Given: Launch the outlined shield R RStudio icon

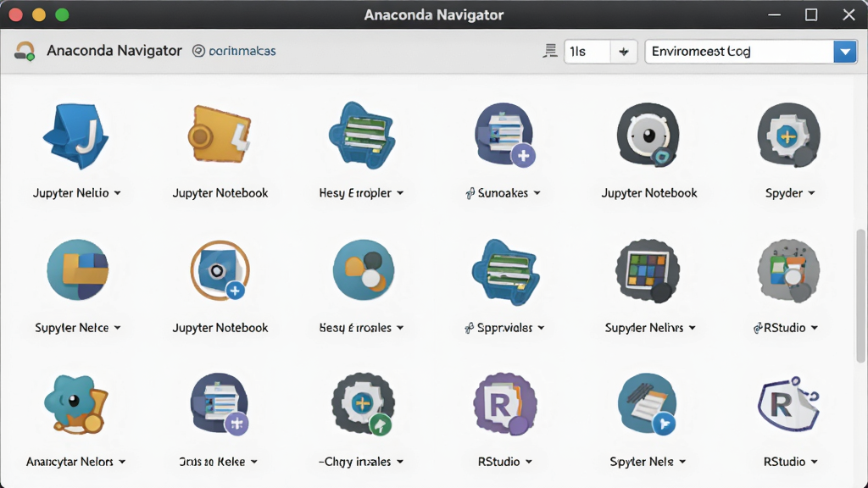Looking at the screenshot, I should pos(788,404).
